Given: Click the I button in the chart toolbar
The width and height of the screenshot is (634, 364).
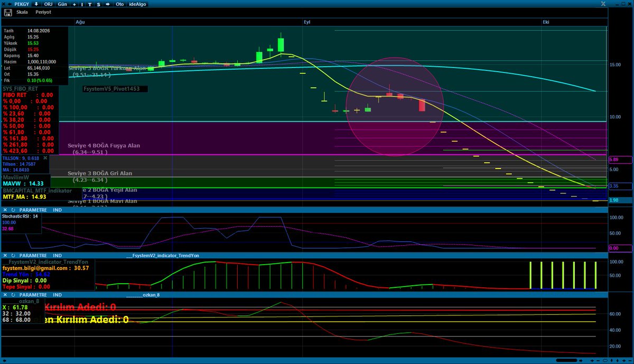Looking at the screenshot, I should point(82,4).
